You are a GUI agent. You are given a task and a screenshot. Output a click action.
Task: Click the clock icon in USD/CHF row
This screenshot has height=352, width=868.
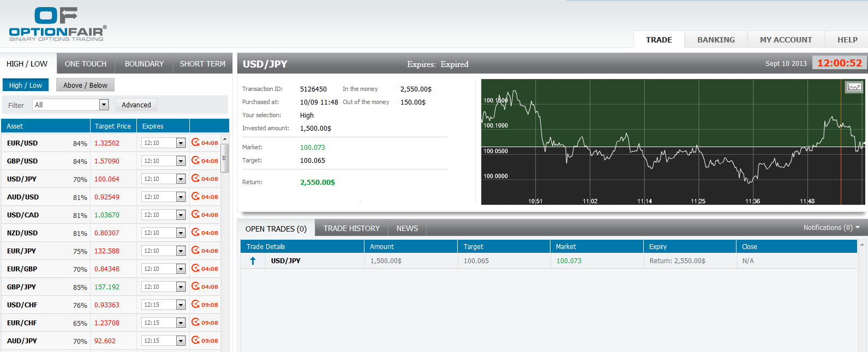coord(195,305)
